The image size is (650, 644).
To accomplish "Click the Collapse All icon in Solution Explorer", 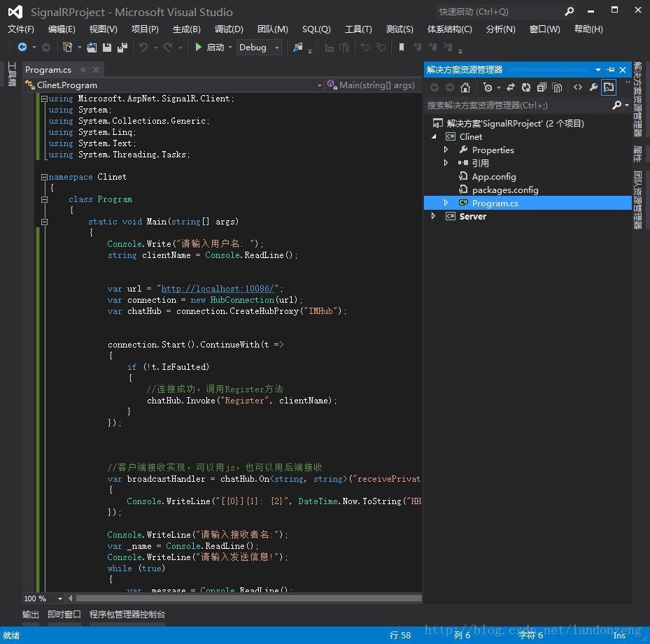I will (542, 87).
